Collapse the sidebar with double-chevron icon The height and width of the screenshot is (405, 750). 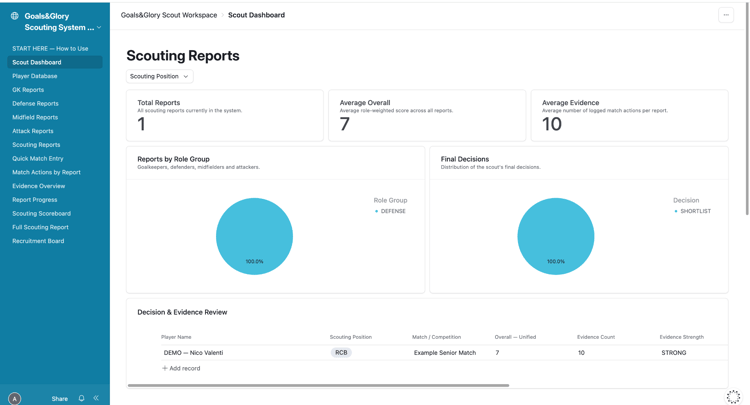point(96,398)
